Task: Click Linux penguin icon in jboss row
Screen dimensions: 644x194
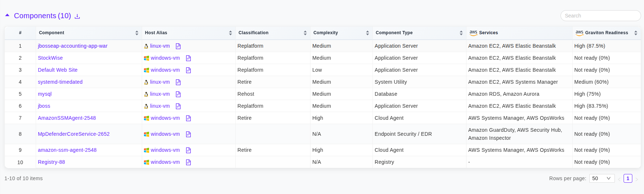Action: 146,106
